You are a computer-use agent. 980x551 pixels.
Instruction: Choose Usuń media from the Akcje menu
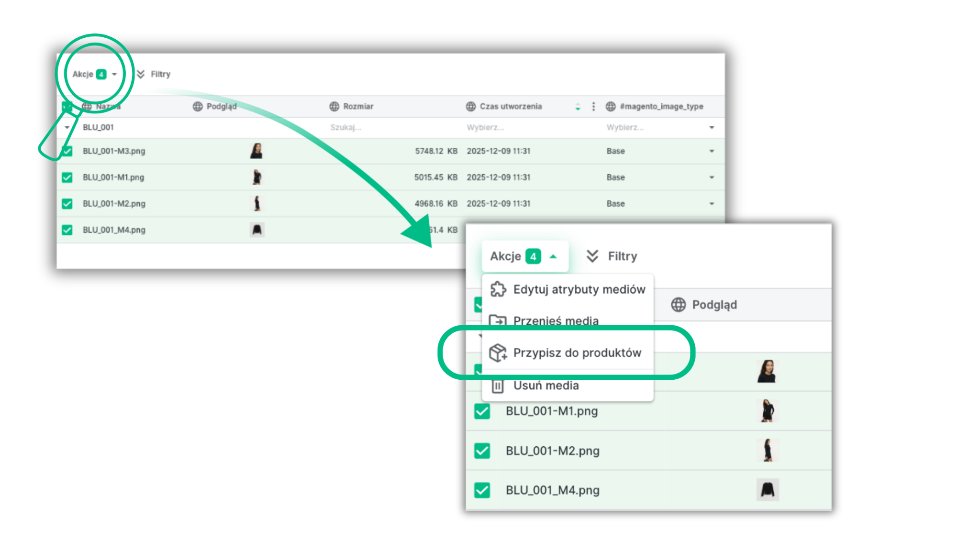point(546,386)
